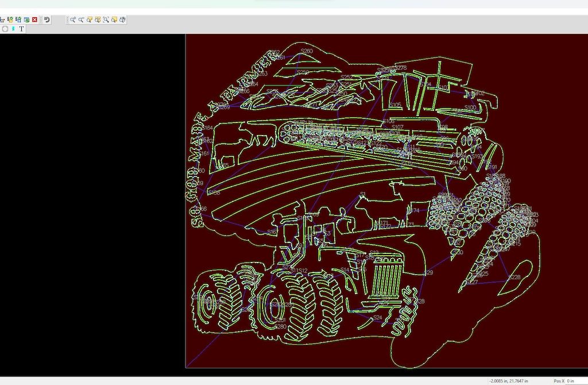Click the S24 label near the tractor front

[377, 317]
